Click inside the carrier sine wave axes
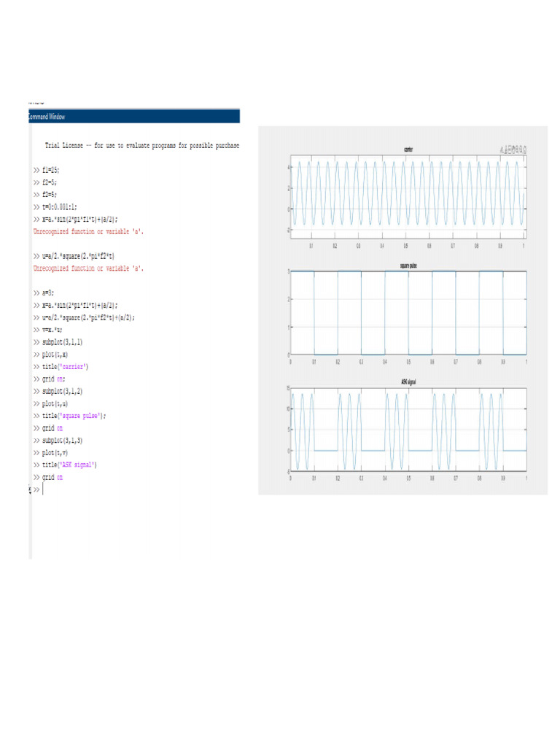 408,197
